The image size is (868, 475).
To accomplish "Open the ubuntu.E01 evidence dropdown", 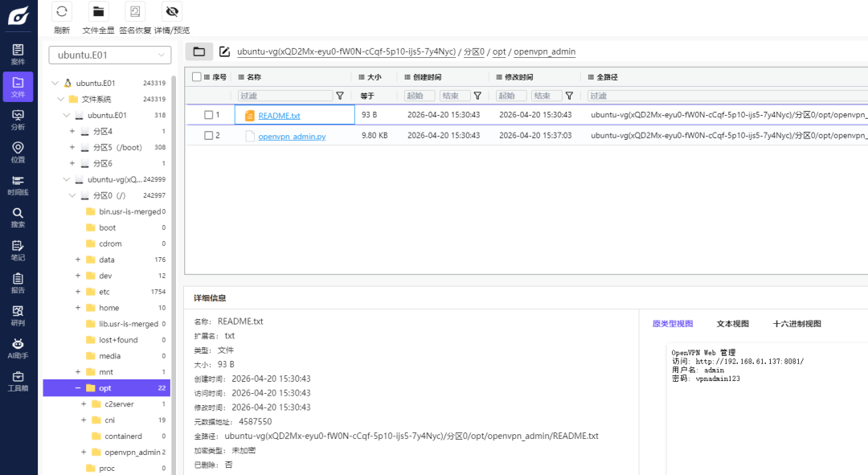I will click(109, 55).
